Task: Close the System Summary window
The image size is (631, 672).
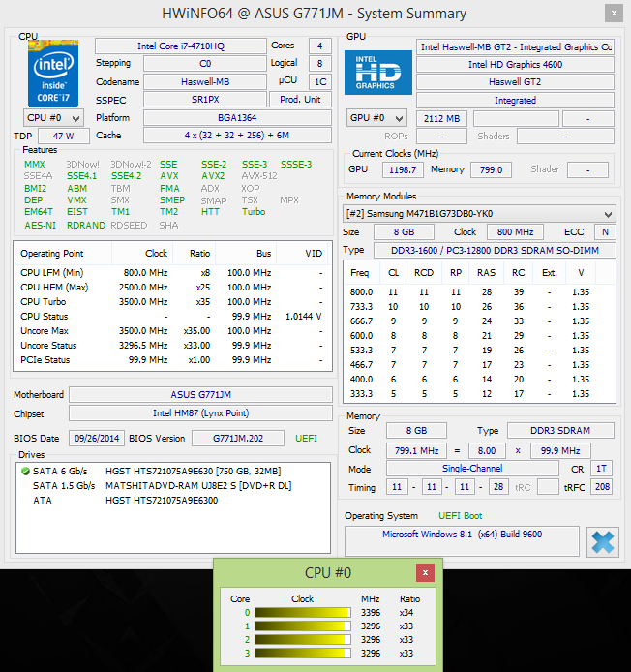Action: (614, 14)
